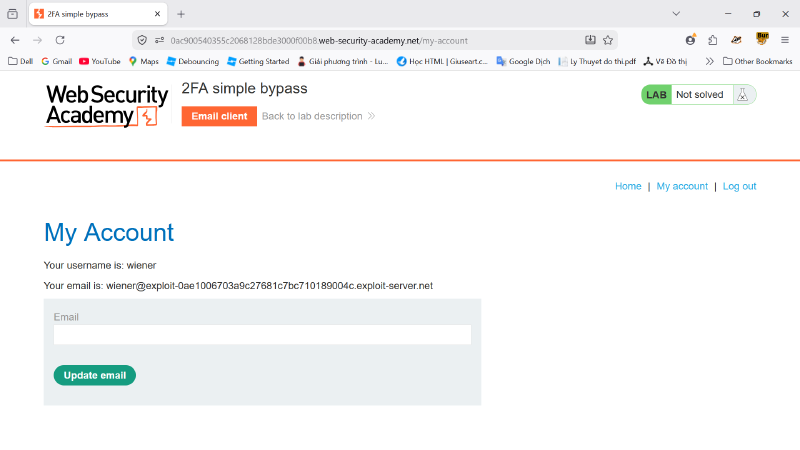The width and height of the screenshot is (800, 450).
Task: Open the Debouncing bookmark
Action: [x=193, y=61]
